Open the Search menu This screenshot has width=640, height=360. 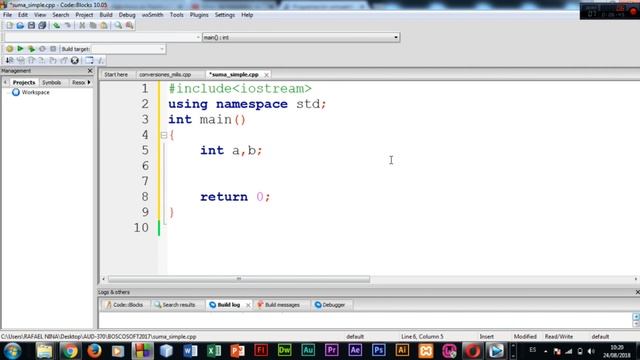coord(60,15)
